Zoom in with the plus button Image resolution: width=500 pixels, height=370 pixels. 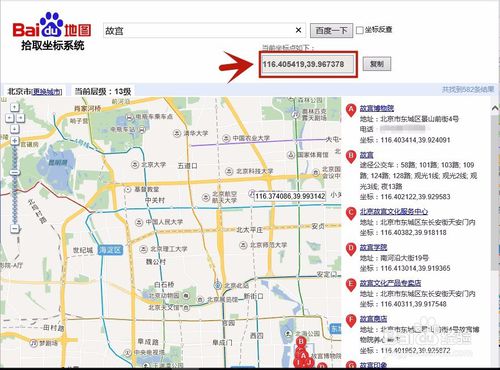(x=14, y=140)
